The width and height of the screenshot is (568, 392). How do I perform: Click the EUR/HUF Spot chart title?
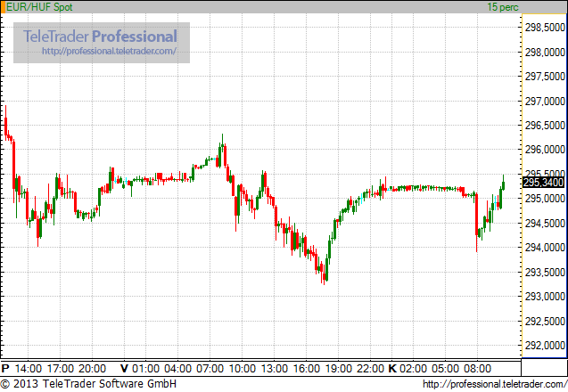(x=39, y=7)
